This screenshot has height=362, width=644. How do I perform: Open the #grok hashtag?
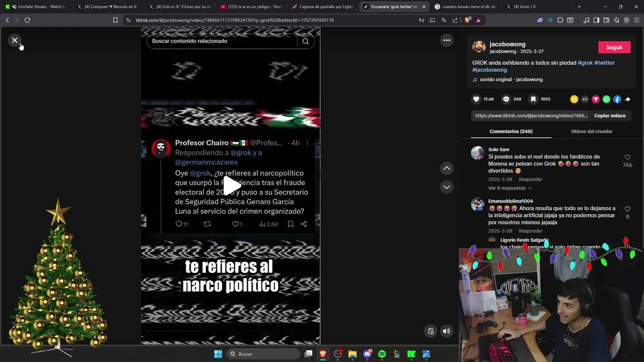pos(585,63)
